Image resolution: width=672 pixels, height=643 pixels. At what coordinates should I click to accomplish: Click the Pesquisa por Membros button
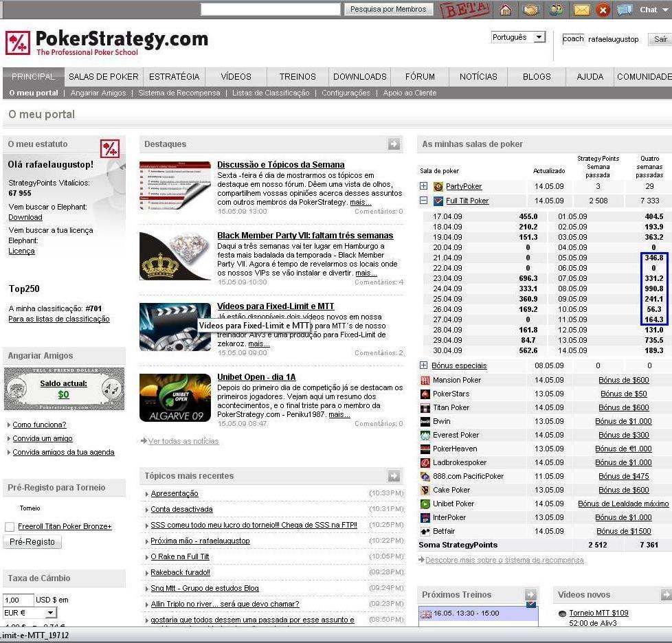click(x=388, y=9)
